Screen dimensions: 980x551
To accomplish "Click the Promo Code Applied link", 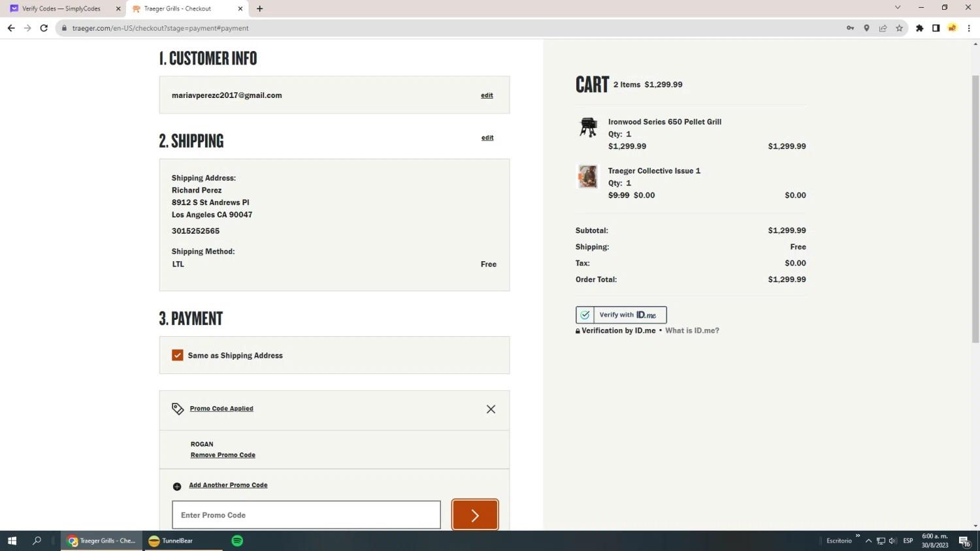I will [x=221, y=409].
